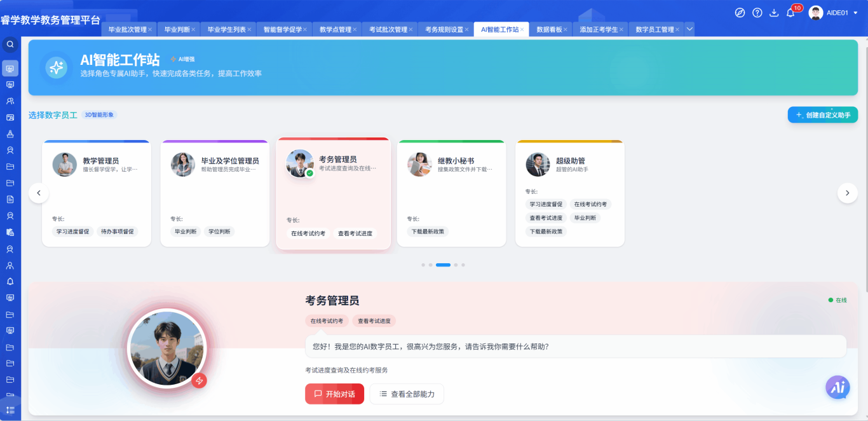This screenshot has width=868, height=421.
Task: Click the search icon in the left sidebar
Action: pos(10,45)
